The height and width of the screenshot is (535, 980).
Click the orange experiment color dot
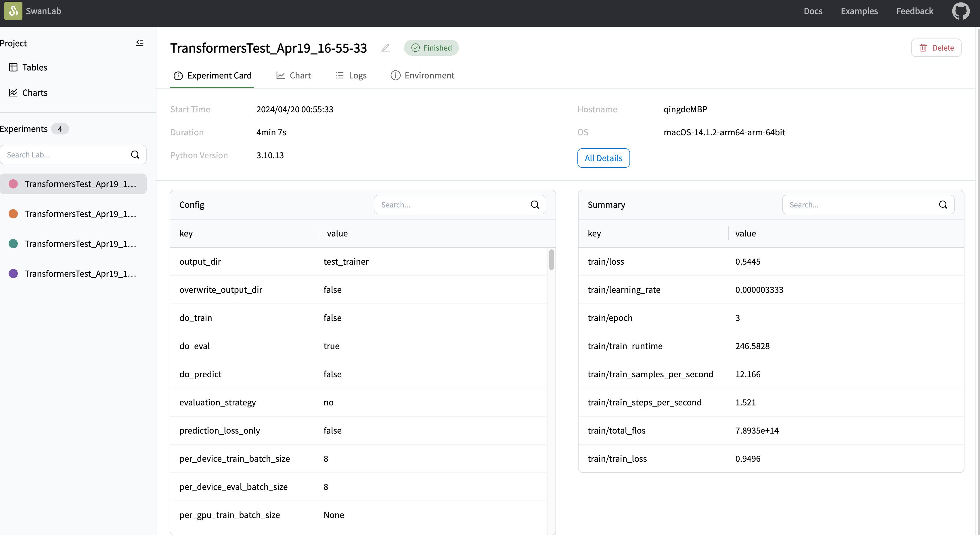pyautogui.click(x=13, y=214)
